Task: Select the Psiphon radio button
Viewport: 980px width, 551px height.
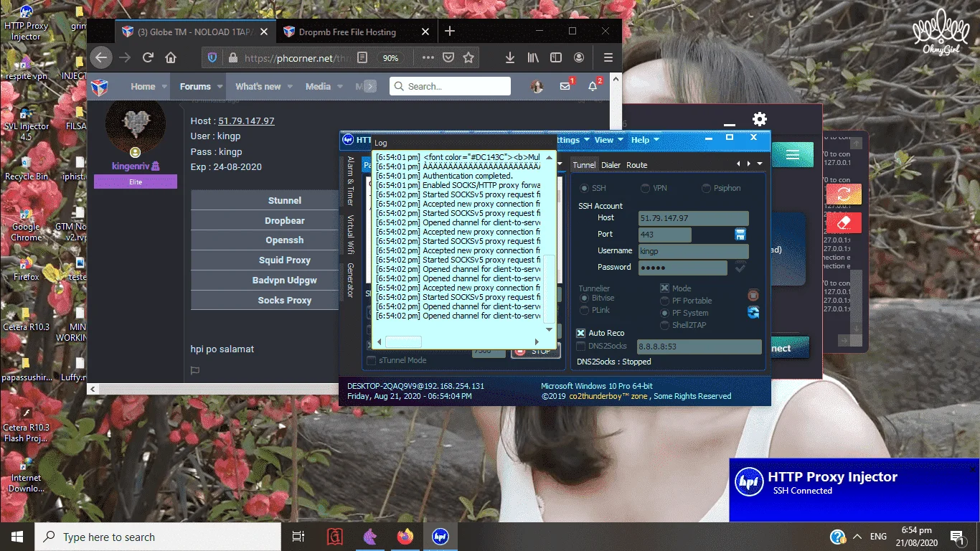Action: click(x=707, y=188)
